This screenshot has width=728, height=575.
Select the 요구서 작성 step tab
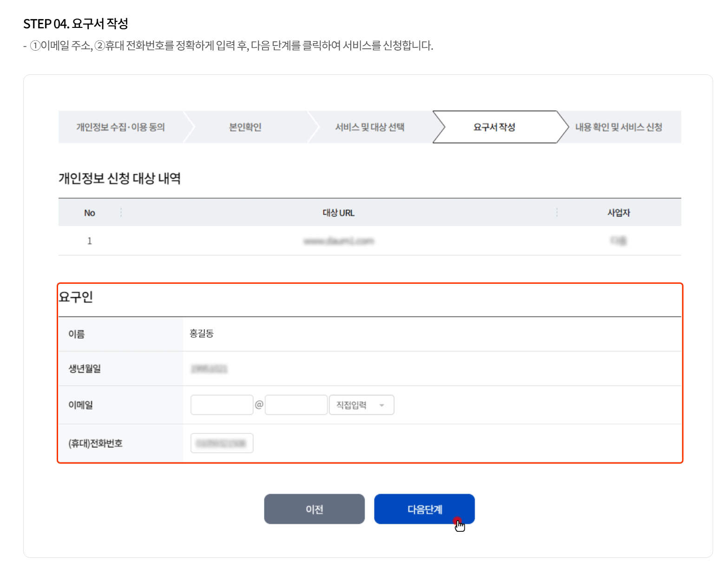494,127
